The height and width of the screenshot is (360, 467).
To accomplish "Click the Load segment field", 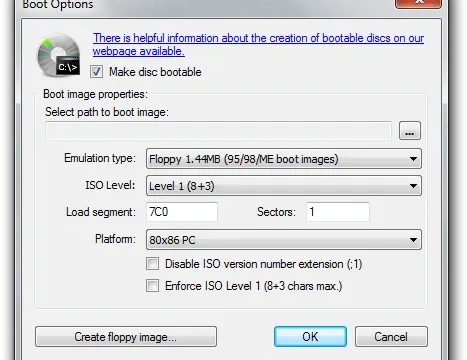I will [x=182, y=212].
